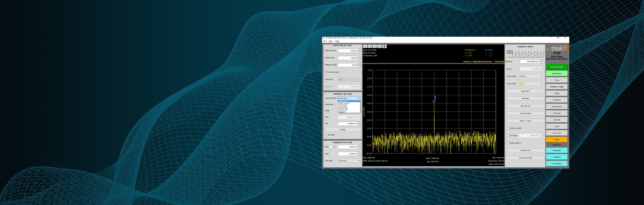Click the Peak Search button
Screen dimensions: 644x205
point(525,91)
